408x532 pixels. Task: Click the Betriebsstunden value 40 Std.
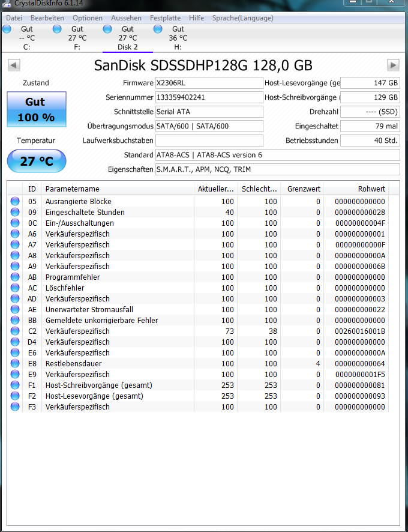(370, 141)
